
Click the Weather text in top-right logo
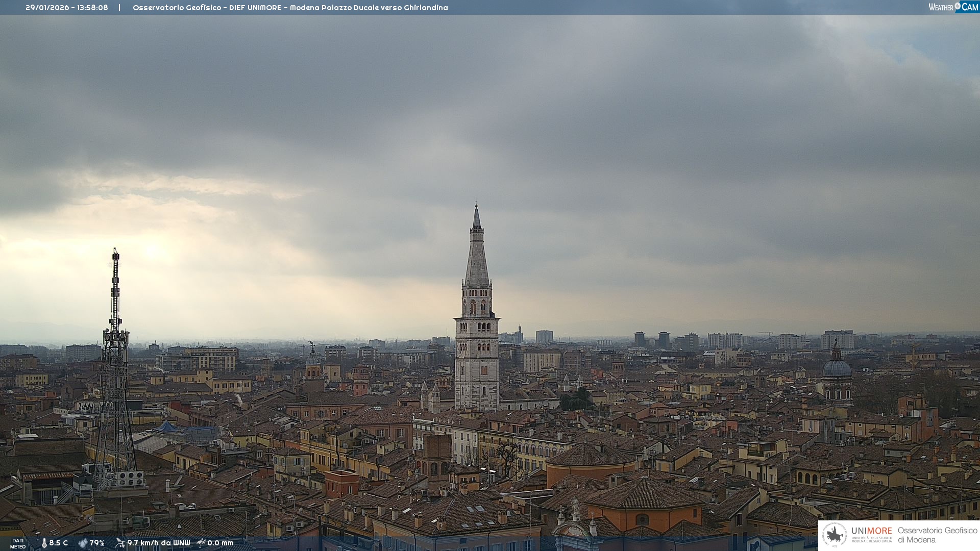coord(941,7)
